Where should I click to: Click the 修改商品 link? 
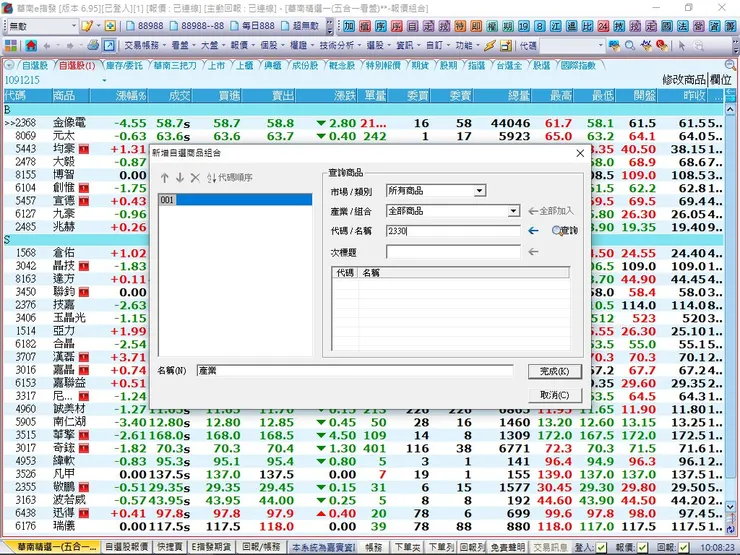click(x=684, y=80)
